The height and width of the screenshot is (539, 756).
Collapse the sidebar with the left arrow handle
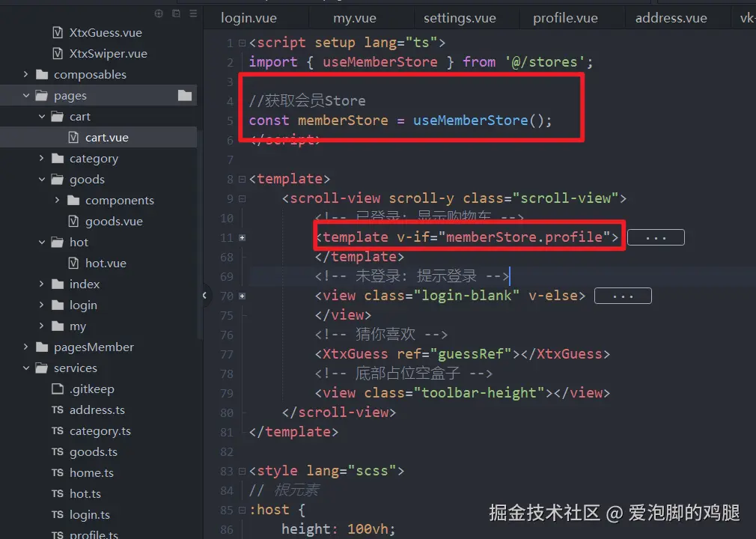click(204, 295)
